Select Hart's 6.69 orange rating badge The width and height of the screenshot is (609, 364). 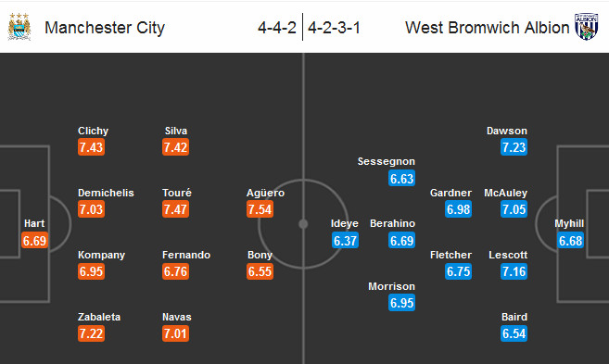pyautogui.click(x=34, y=240)
